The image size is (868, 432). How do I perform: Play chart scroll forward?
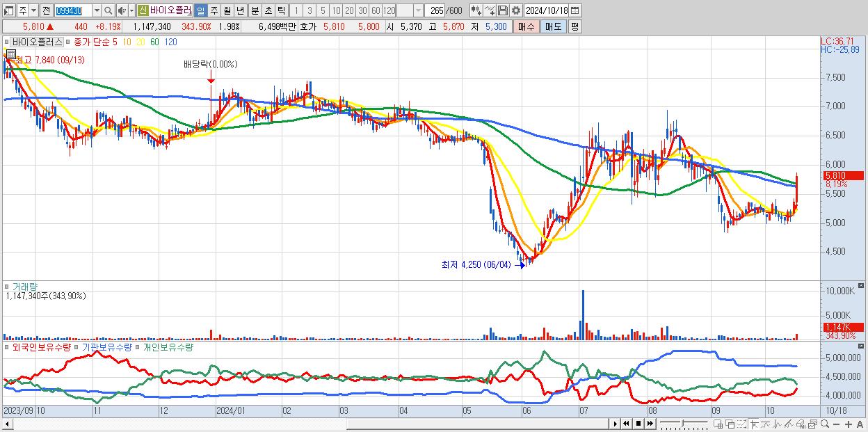click(615, 424)
